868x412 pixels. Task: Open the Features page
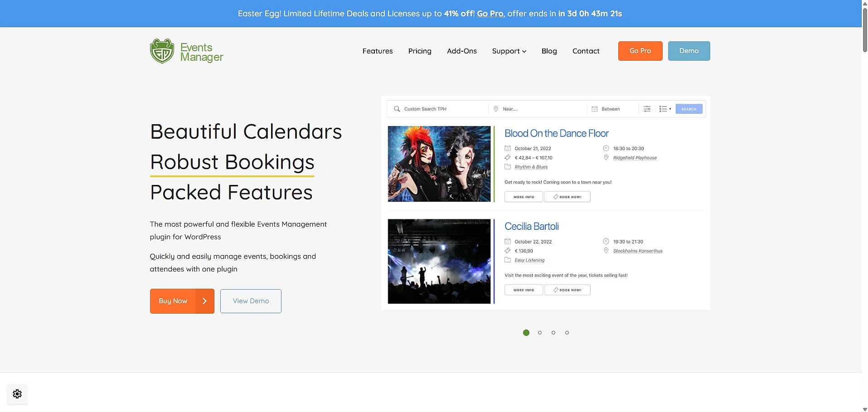coord(378,51)
